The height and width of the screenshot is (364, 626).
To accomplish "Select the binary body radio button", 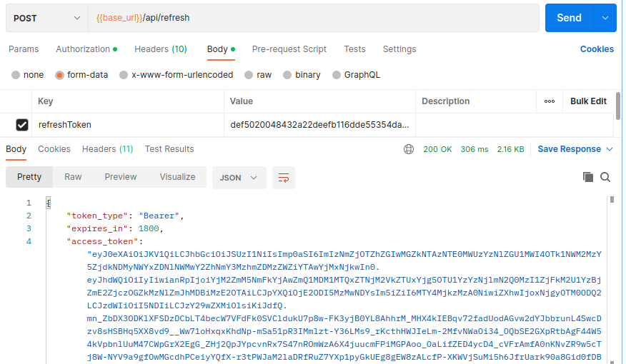I will point(287,75).
